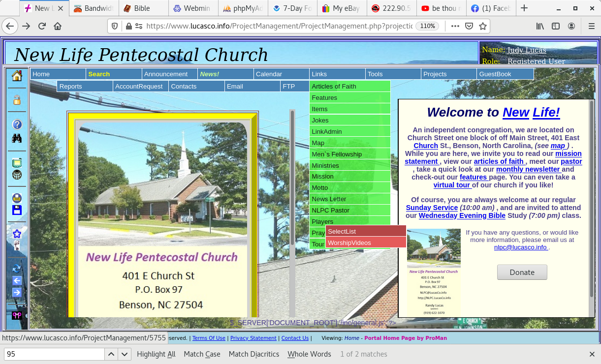Click the find bar text field

54,354
